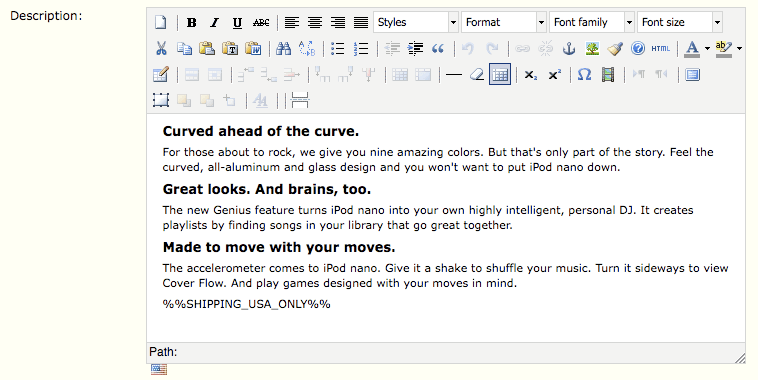Expand the text color picker arrow
The width and height of the screenshot is (758, 380).
coord(707,48)
